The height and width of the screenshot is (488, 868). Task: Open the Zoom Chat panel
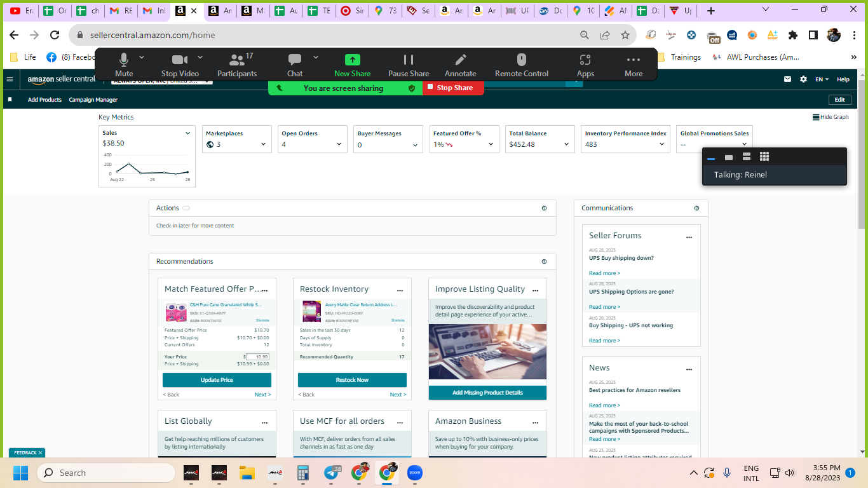[295, 65]
